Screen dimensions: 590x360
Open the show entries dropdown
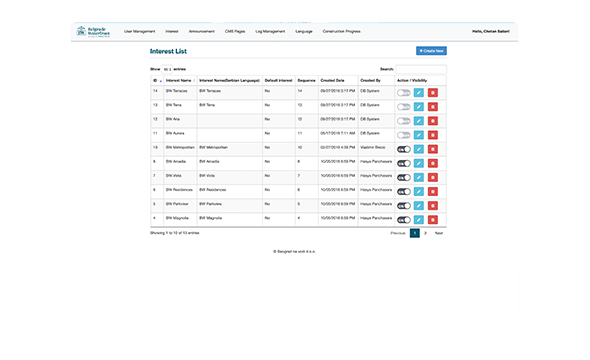coord(167,69)
